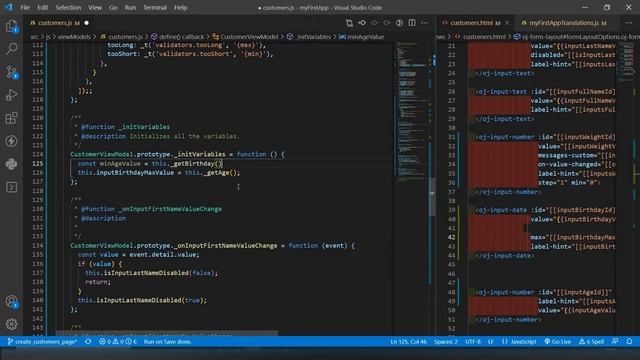The height and width of the screenshot is (360, 640).
Task: Click the sync changes icon in status bar
Action: click(x=88, y=342)
